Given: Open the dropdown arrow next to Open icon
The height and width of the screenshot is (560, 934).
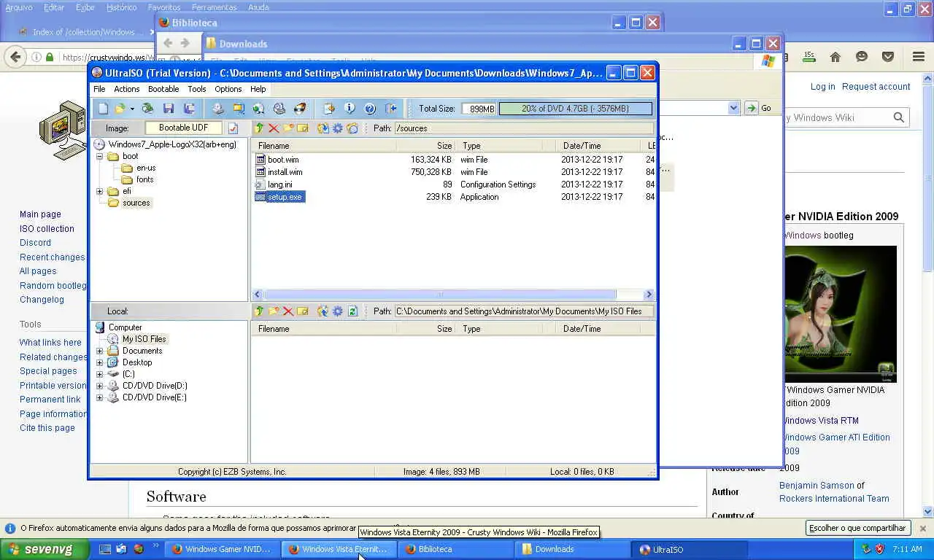Looking at the screenshot, I should [x=132, y=109].
